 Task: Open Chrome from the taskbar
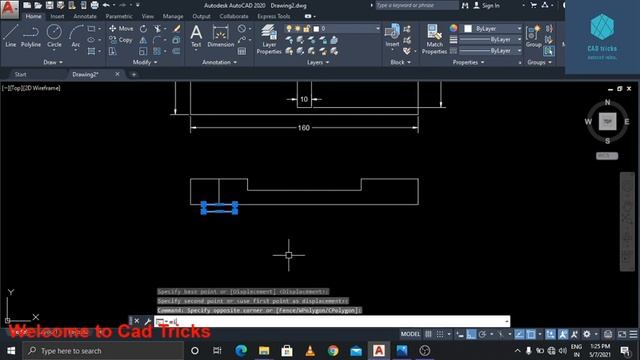[333, 351]
